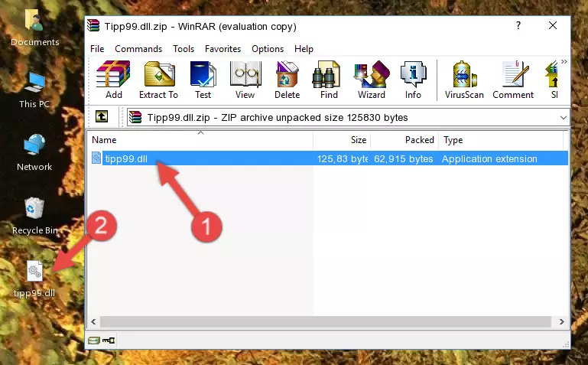
Task: Click the WinRAR title bar help button
Action: pyautogui.click(x=518, y=25)
